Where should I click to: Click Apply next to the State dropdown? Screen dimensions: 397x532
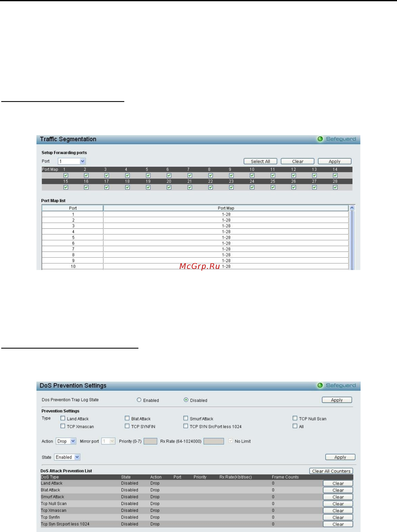(340, 457)
